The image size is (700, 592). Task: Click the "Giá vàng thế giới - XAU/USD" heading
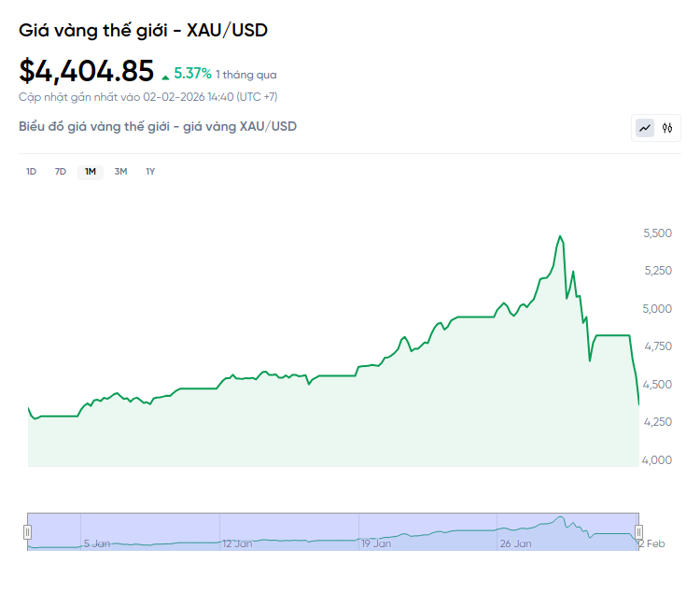[x=143, y=30]
